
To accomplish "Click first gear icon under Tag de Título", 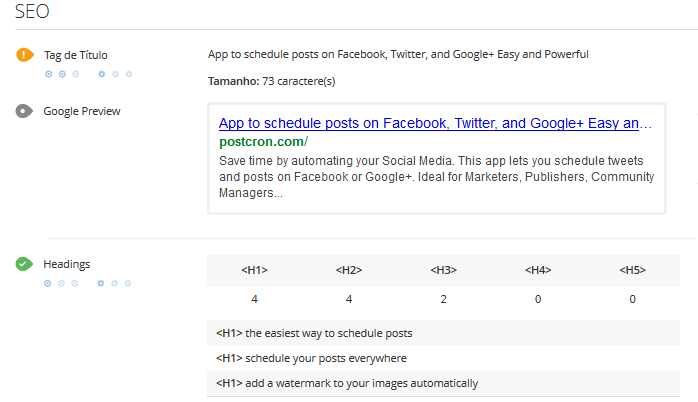I will [102, 74].
